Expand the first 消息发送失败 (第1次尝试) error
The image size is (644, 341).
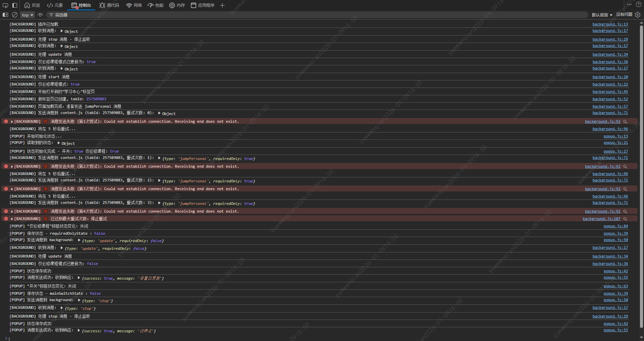point(12,122)
